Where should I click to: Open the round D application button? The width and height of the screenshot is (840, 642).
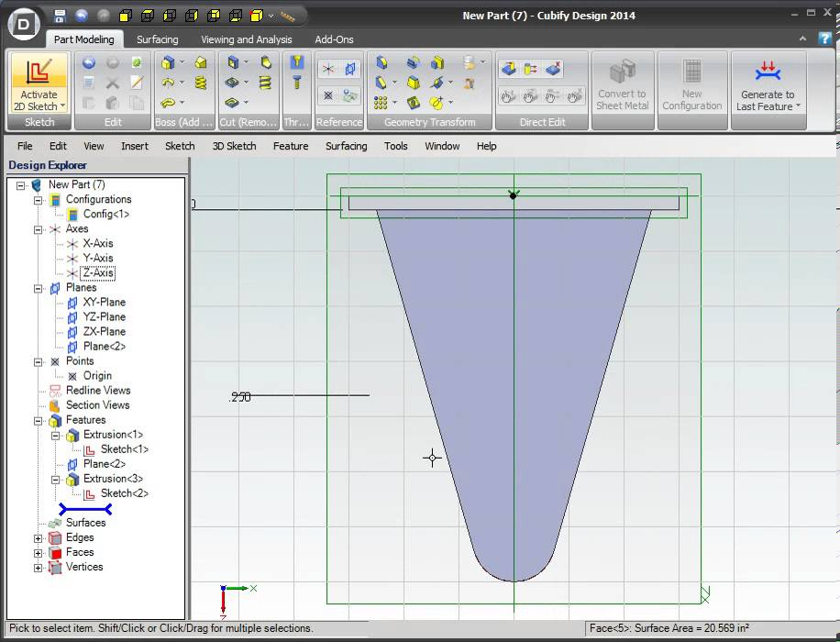click(x=24, y=23)
